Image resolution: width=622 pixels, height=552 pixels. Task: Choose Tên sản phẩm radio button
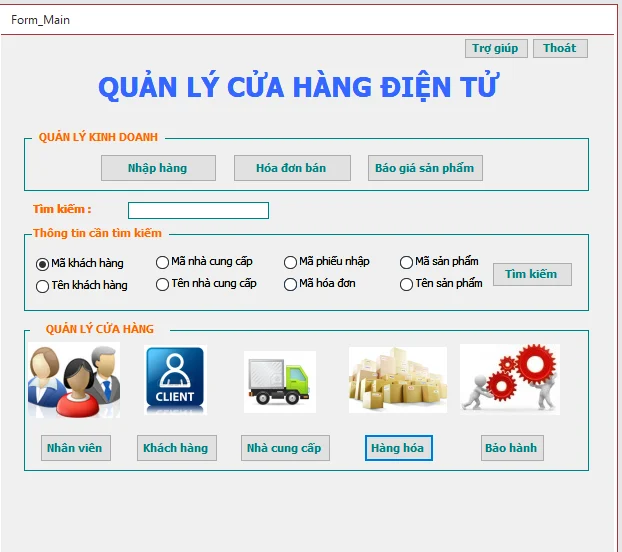click(407, 284)
